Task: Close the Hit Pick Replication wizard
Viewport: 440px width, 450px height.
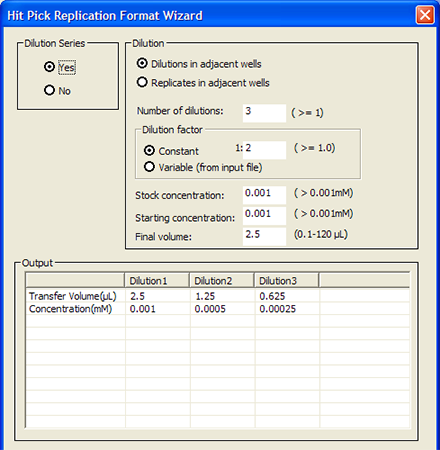Action: coord(425,15)
